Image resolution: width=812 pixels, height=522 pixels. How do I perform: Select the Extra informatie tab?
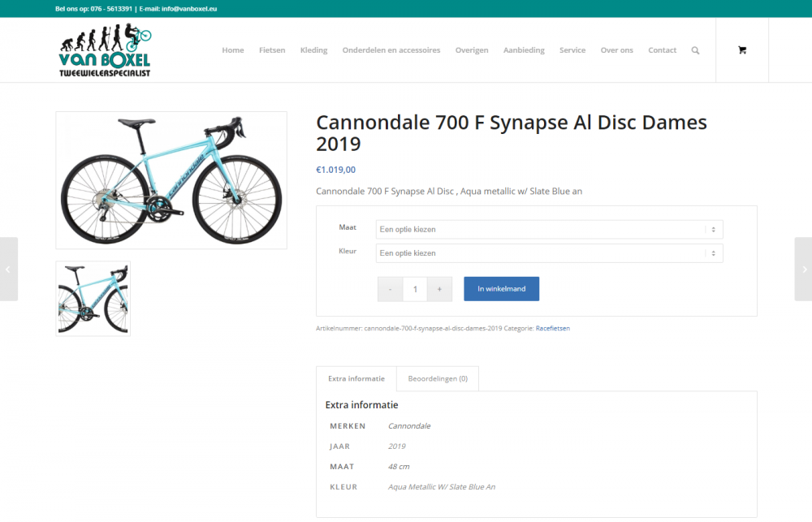[x=356, y=378]
